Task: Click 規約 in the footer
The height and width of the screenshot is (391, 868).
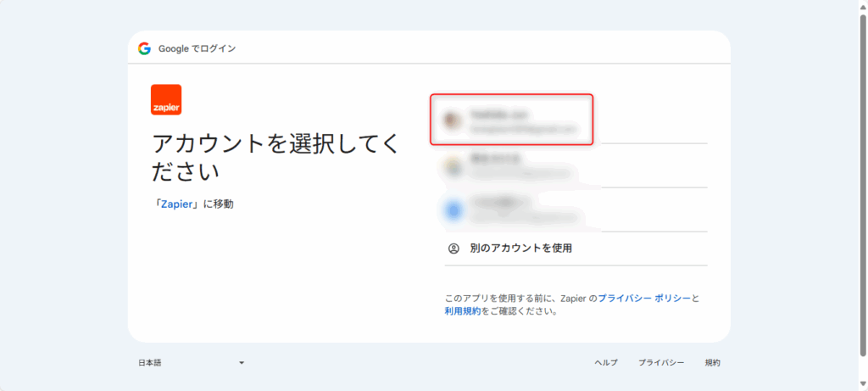Action: [712, 363]
